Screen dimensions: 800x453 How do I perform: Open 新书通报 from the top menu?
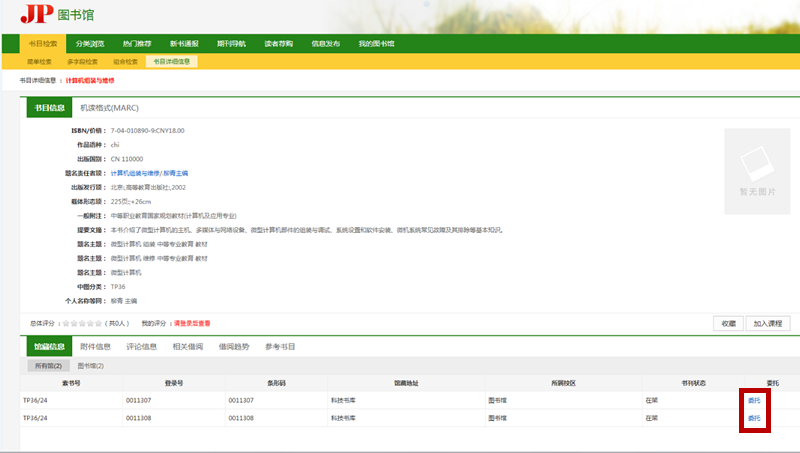coord(184,44)
